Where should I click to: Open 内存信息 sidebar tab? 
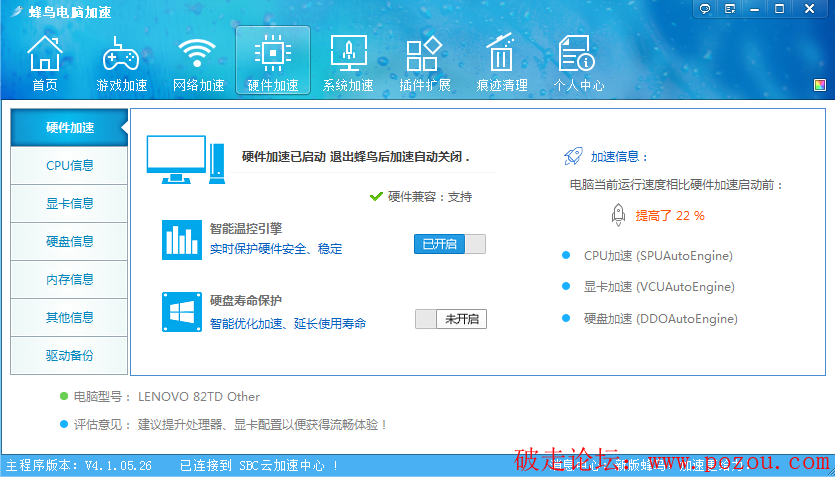69,279
